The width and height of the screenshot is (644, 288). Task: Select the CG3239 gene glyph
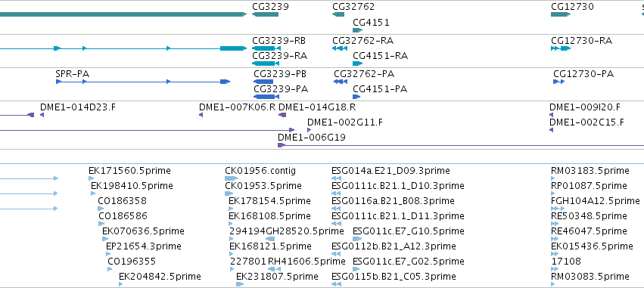[x=265, y=14]
